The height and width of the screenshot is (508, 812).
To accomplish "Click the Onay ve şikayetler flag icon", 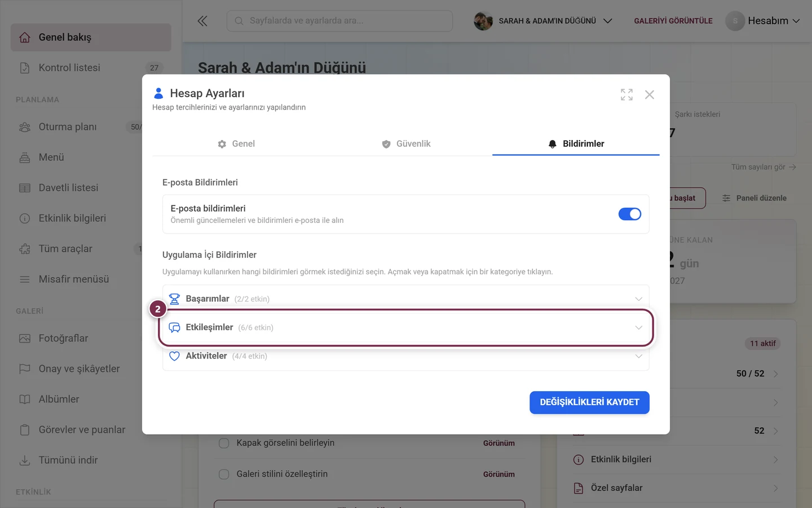I will tap(25, 369).
